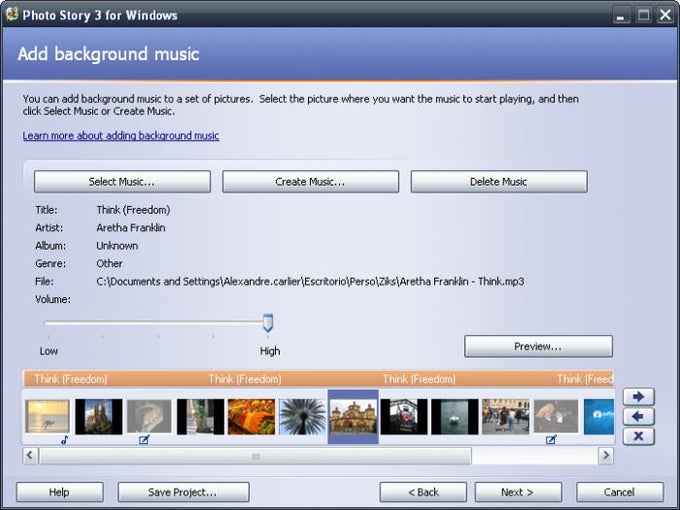
Task: Move selected picture backward with left arrow
Action: pos(638,417)
